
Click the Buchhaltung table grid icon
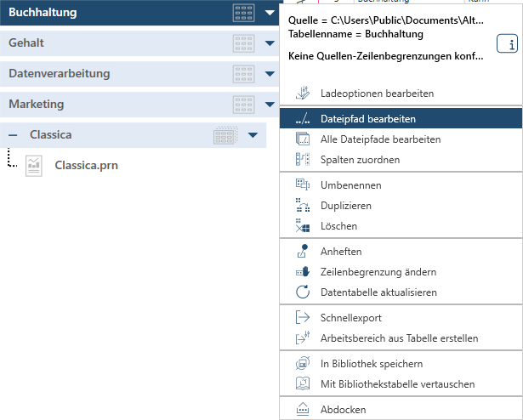[243, 13]
